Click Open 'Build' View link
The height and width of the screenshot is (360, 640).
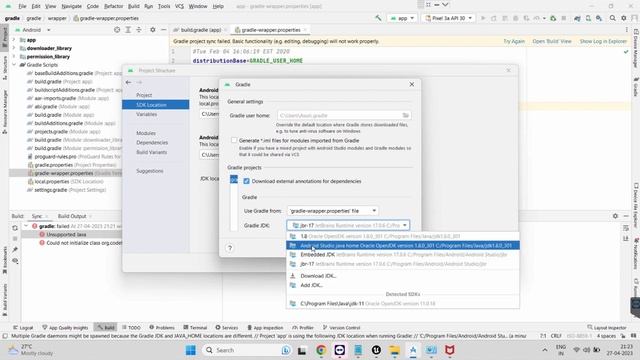pyautogui.click(x=552, y=41)
